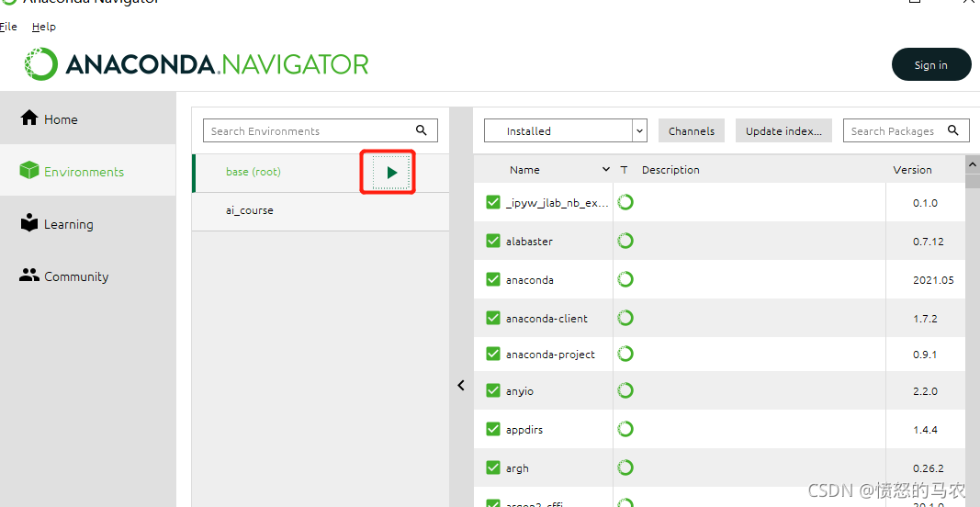Click version 0.7.12 of alabaster
The image size is (980, 507).
(x=928, y=242)
